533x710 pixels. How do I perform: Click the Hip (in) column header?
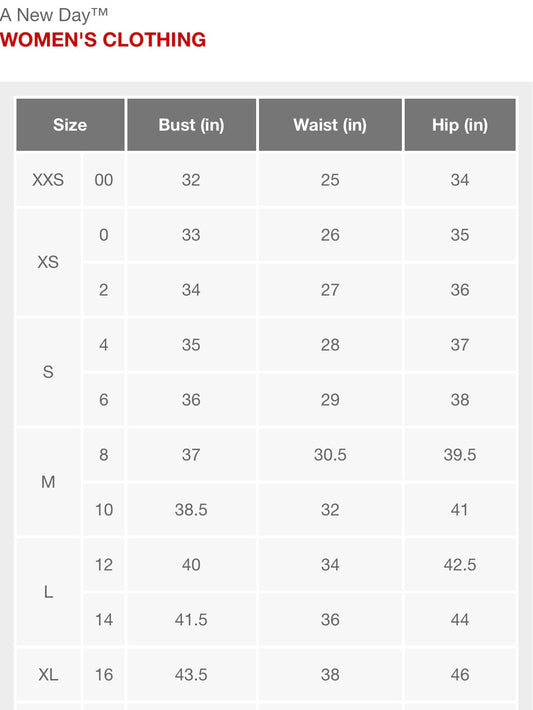460,125
